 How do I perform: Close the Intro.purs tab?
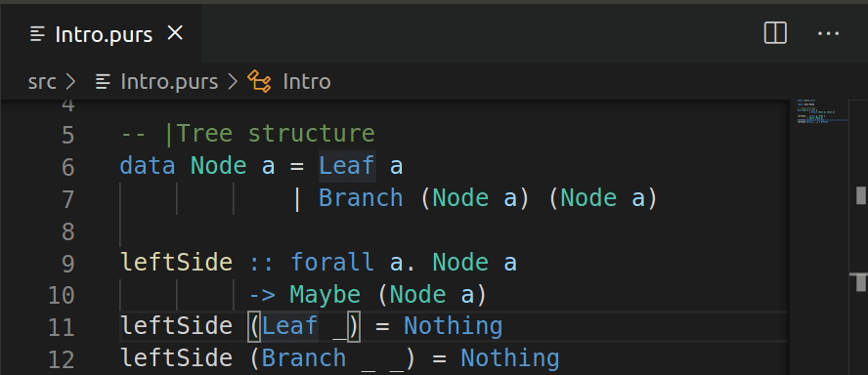pyautogui.click(x=175, y=34)
